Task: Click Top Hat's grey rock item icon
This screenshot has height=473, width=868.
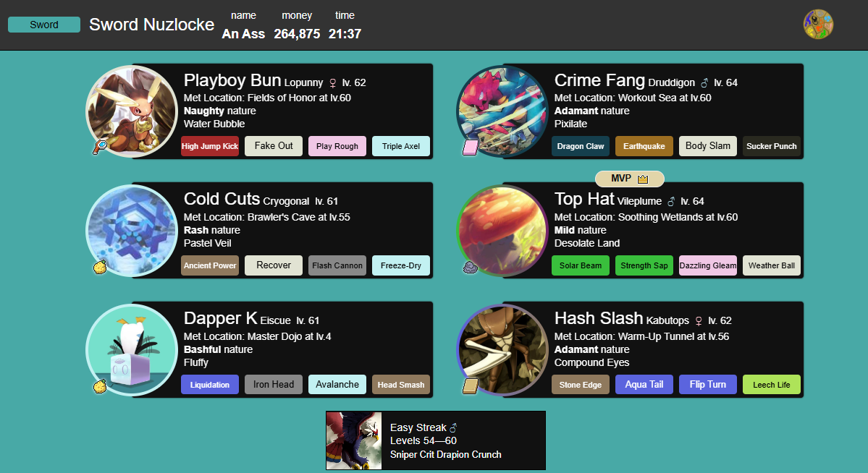Action: coord(471,268)
